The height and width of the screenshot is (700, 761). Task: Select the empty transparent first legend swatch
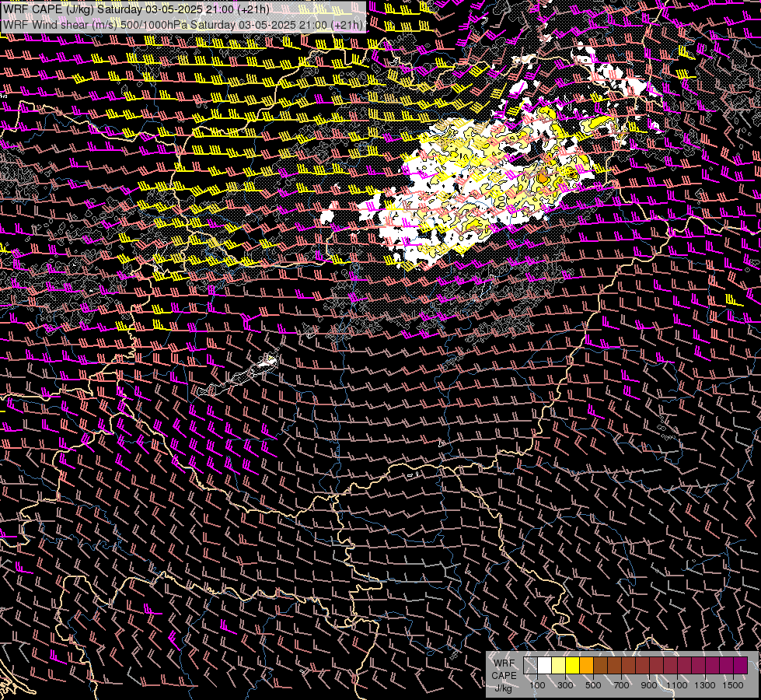pyautogui.click(x=530, y=665)
